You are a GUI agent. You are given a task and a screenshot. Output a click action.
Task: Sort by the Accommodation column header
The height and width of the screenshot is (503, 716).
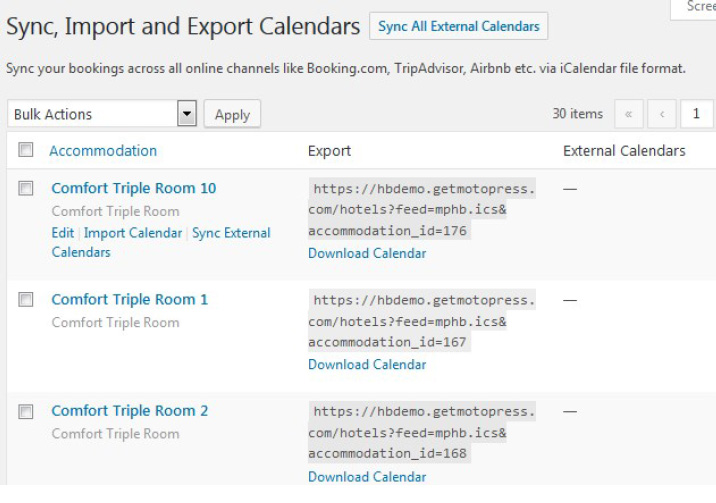(103, 151)
